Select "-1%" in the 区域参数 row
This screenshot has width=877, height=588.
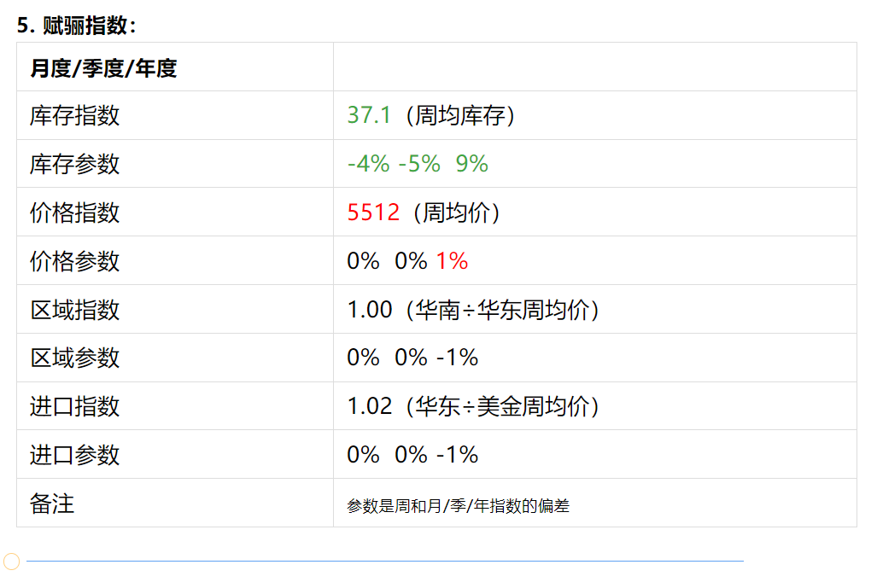[x=458, y=358]
